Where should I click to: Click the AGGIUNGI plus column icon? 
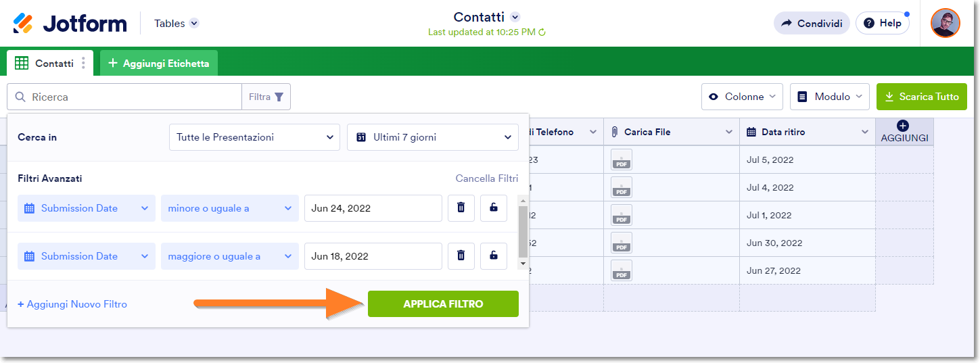pos(904,126)
